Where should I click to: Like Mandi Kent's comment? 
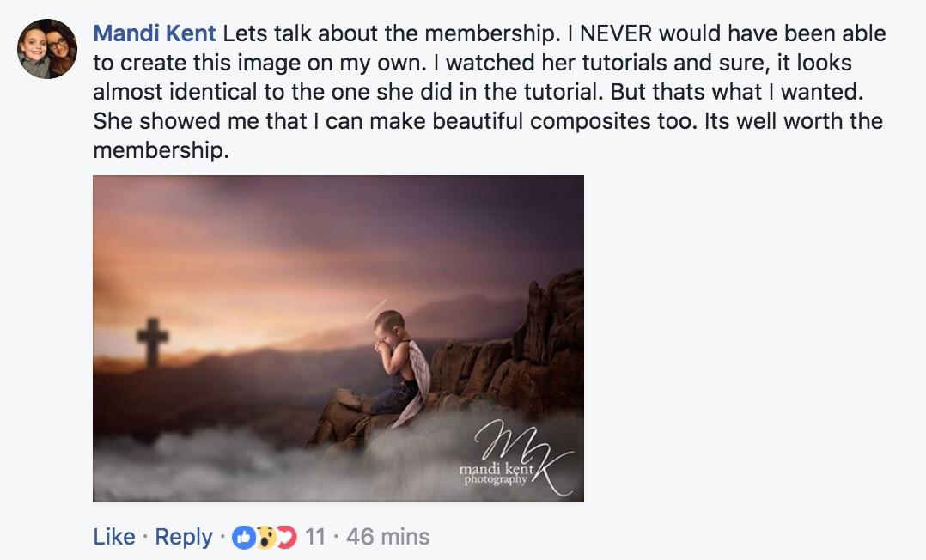point(114,537)
